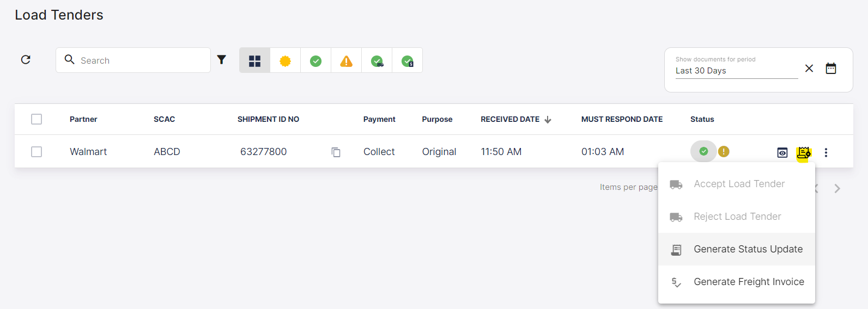Choose Reject Load Tender

(x=737, y=217)
